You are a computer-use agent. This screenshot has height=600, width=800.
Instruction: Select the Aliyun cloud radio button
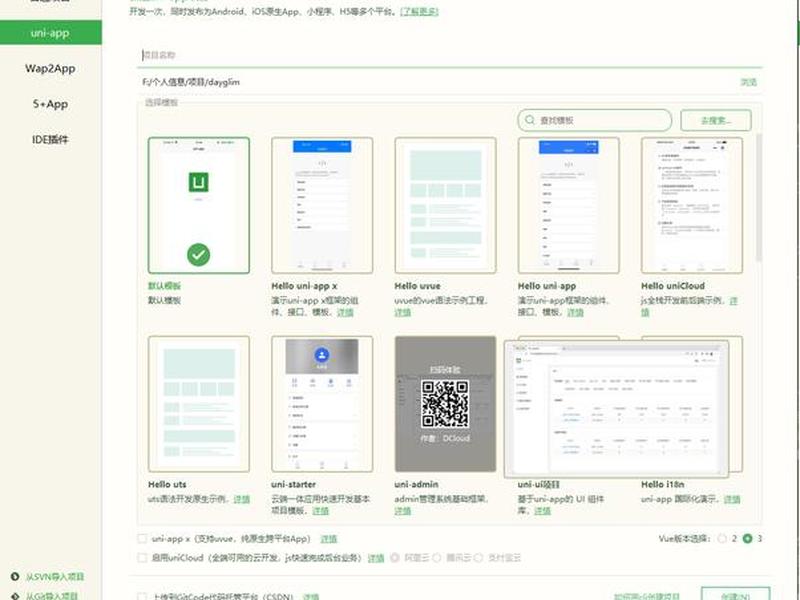(394, 558)
